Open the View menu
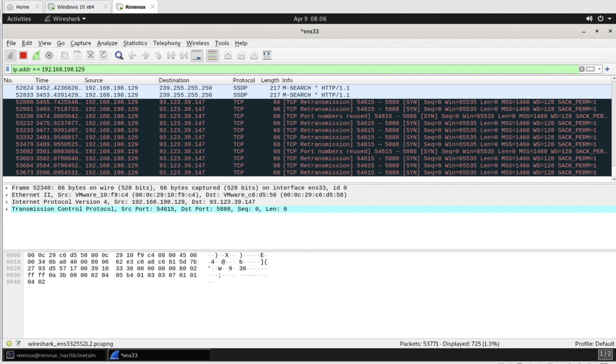 coord(45,43)
